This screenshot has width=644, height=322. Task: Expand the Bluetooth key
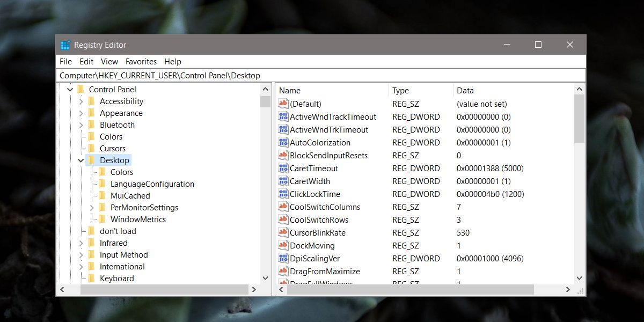click(81, 125)
